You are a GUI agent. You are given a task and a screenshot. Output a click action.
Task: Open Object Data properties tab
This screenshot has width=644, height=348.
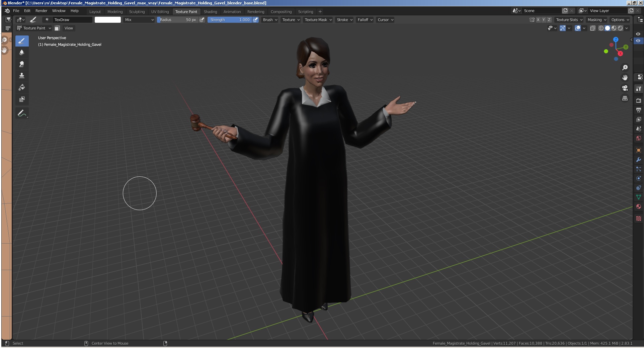pos(639,197)
